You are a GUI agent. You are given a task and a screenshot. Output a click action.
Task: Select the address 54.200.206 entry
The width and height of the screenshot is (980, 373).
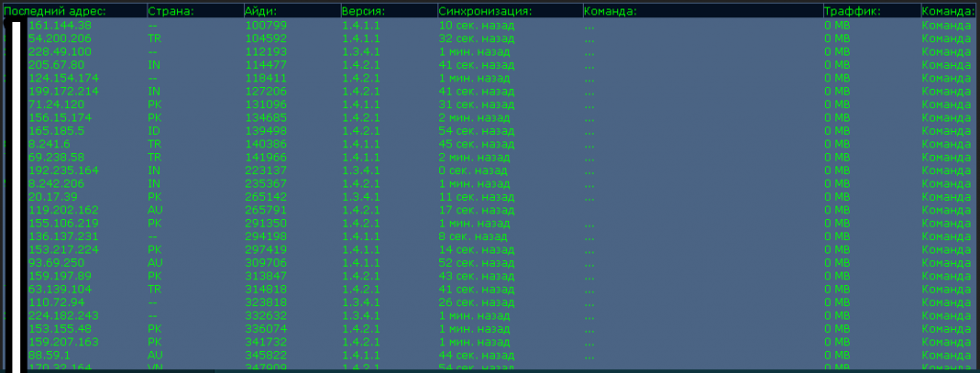[59, 39]
